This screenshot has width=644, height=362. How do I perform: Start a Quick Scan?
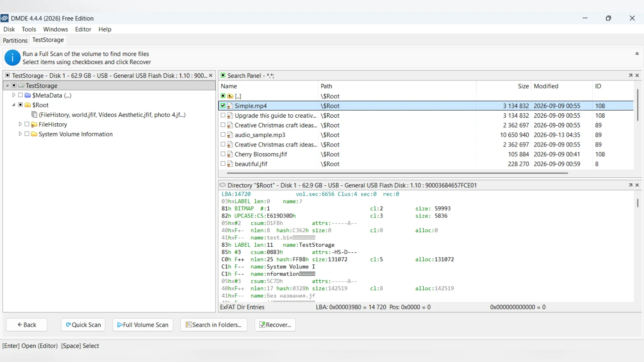[x=83, y=325]
